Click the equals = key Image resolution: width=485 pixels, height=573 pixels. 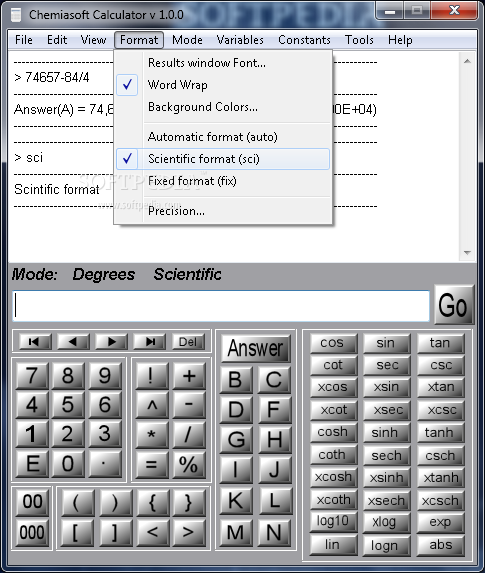click(152, 465)
